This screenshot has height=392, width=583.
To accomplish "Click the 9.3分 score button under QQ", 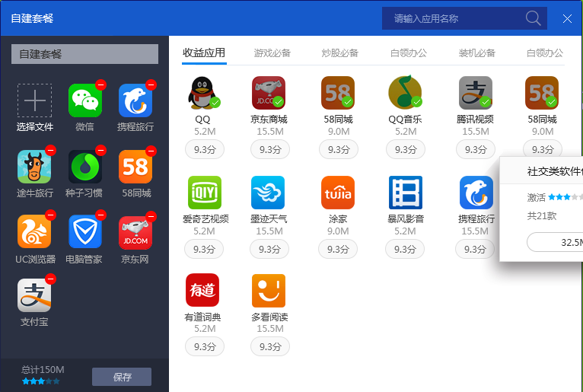I will tap(205, 149).
